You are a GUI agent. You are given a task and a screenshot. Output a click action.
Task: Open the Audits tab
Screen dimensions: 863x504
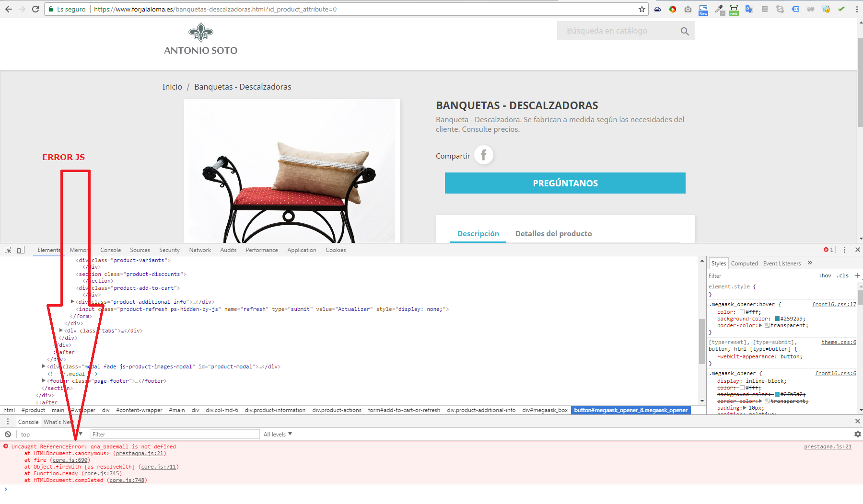pyautogui.click(x=228, y=250)
